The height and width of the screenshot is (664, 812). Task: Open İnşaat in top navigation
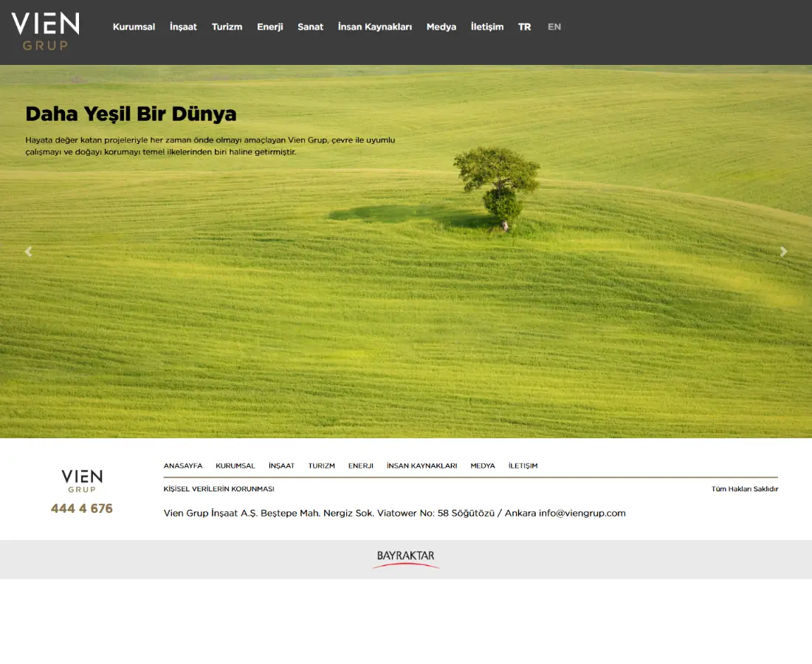(183, 27)
